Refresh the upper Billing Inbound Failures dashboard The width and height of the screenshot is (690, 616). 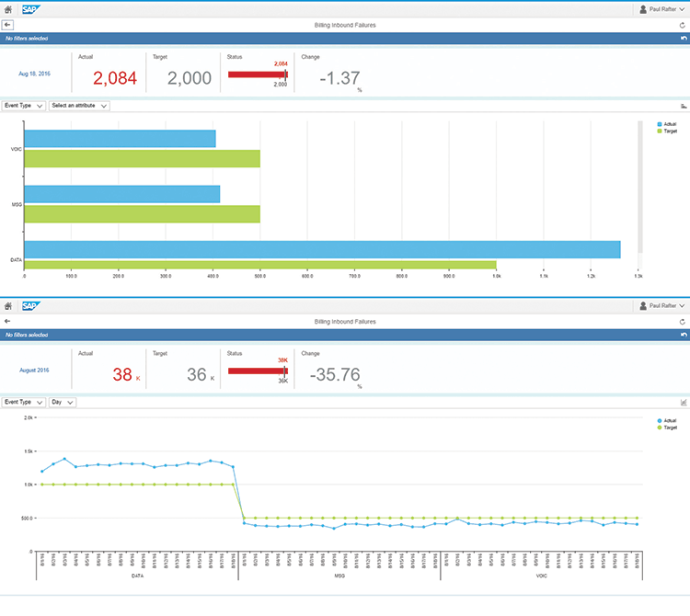[x=682, y=25]
